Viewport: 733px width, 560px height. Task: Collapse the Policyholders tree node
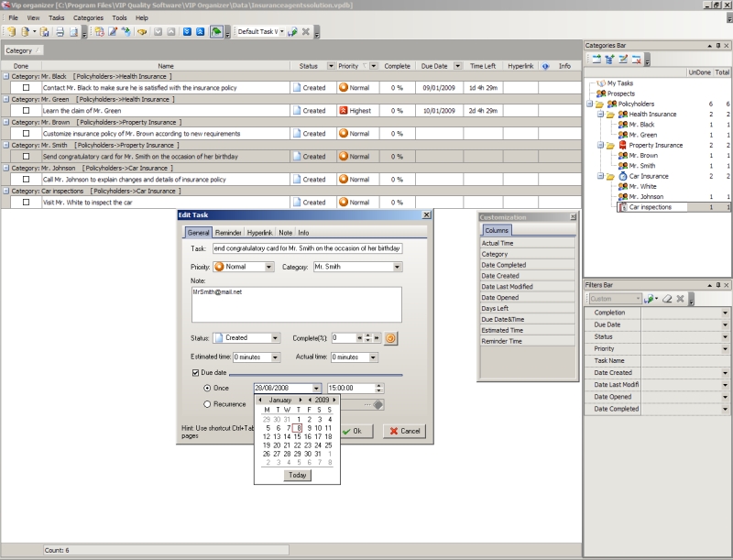pyautogui.click(x=591, y=104)
